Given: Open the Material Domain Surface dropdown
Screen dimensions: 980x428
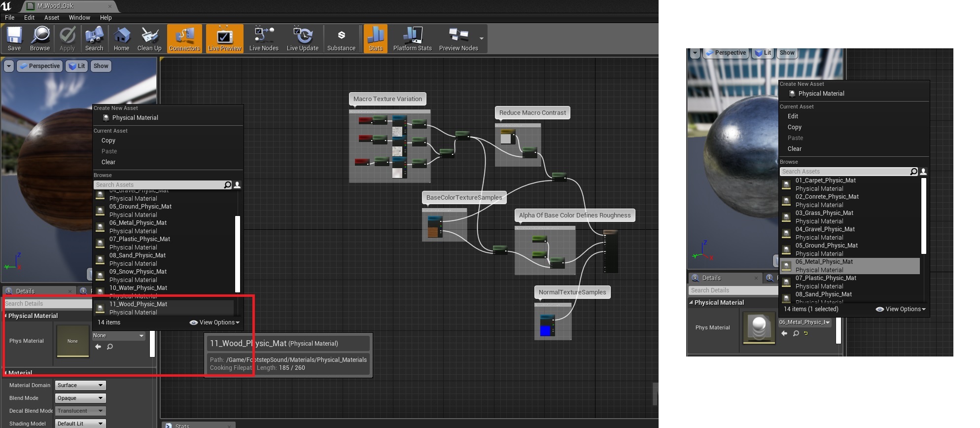Looking at the screenshot, I should coord(80,385).
